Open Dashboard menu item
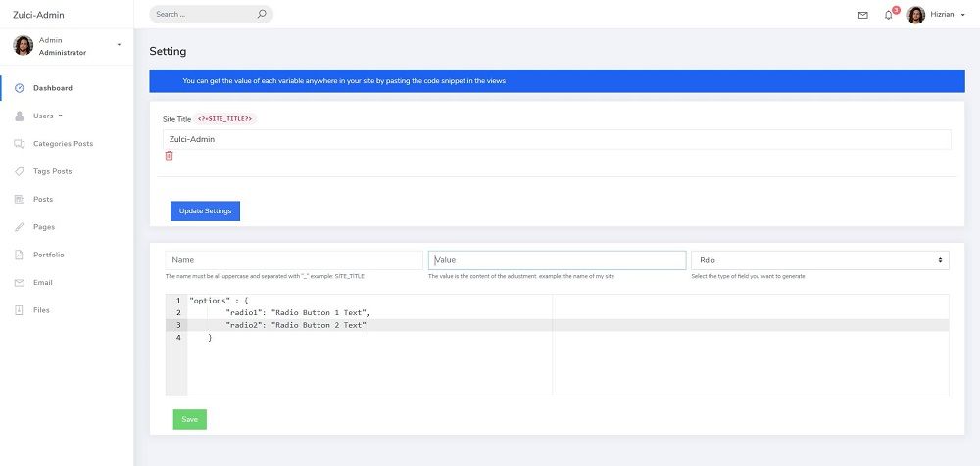The height and width of the screenshot is (466, 980). 53,88
